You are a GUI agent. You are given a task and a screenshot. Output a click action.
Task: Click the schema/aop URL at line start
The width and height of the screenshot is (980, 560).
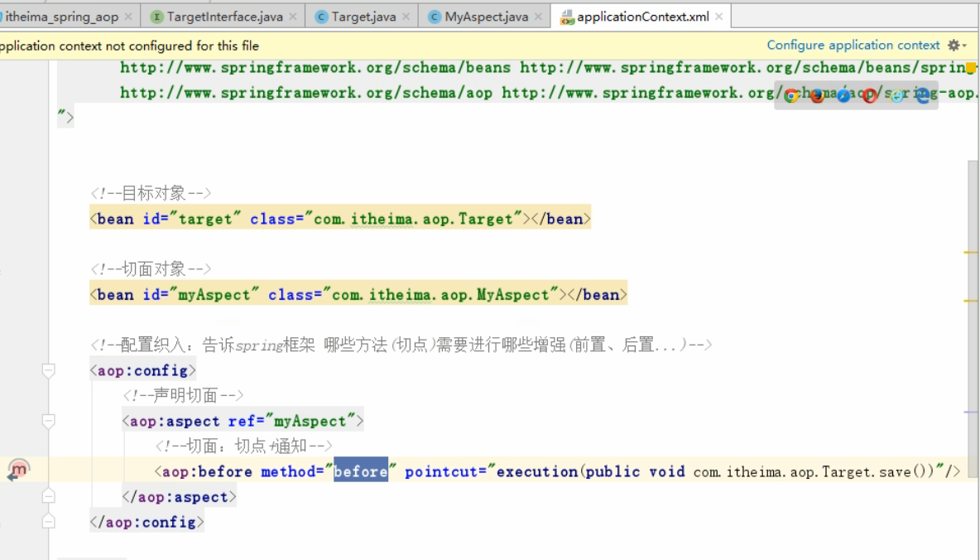point(306,94)
